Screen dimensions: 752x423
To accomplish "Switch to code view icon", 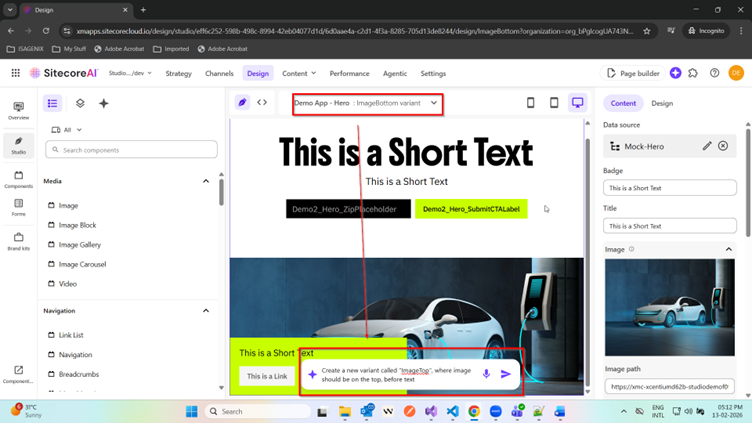I will [x=262, y=102].
